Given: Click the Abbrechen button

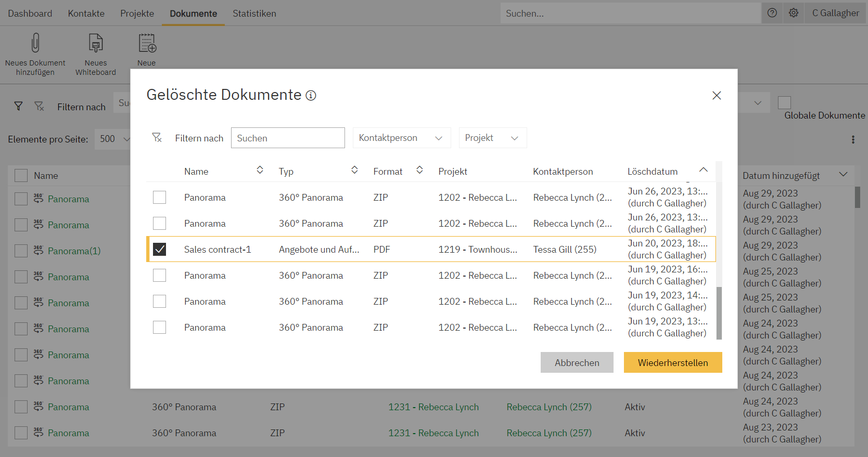Looking at the screenshot, I should click(x=577, y=363).
